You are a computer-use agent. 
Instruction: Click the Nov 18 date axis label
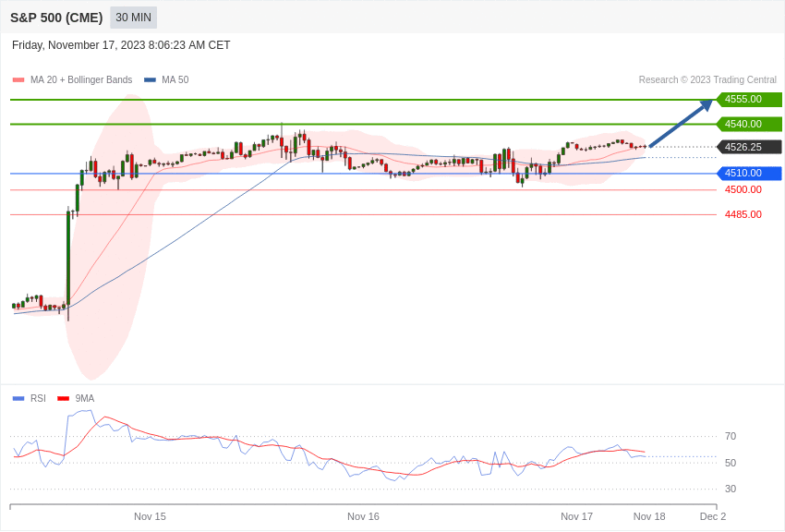pos(649,516)
